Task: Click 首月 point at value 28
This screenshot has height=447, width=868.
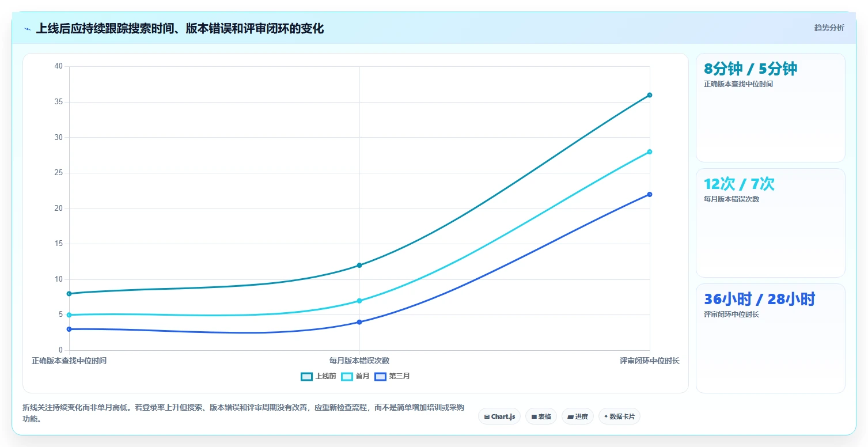Action: tap(650, 152)
